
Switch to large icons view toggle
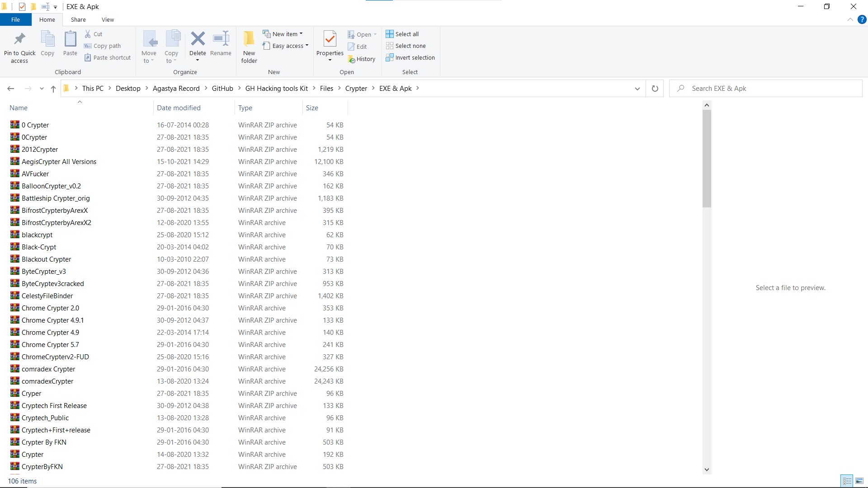(859, 481)
